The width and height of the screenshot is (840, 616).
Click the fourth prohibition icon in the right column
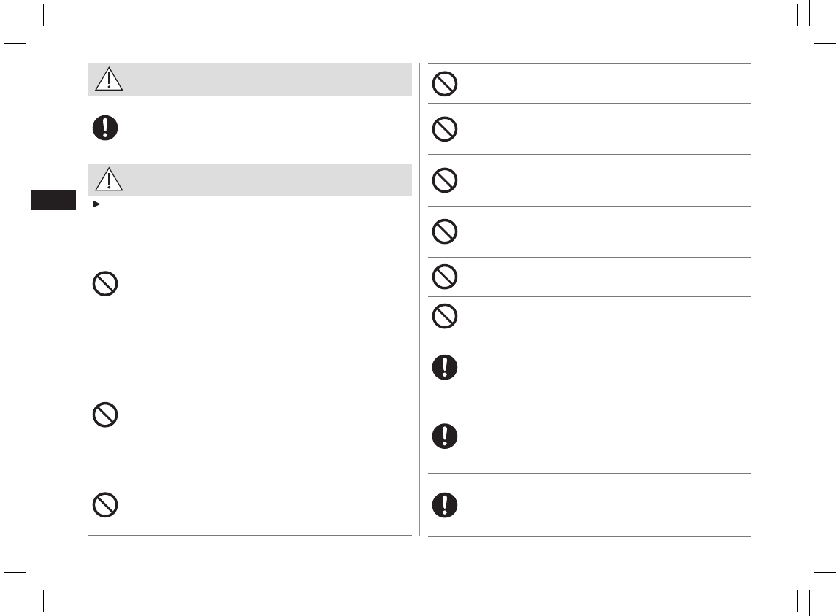[445, 232]
